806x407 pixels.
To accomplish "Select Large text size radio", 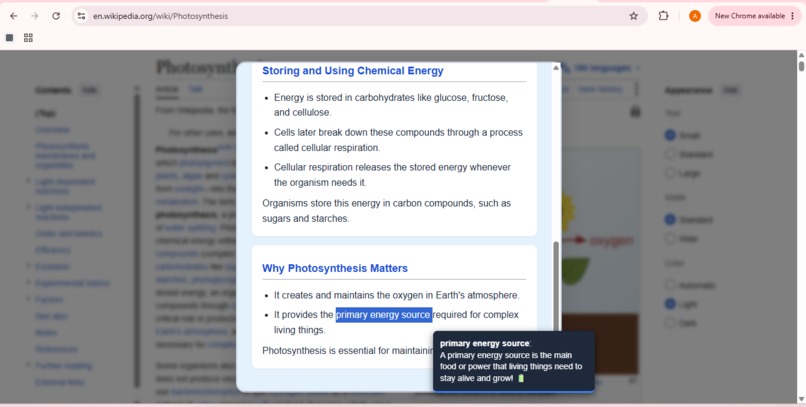I will [670, 173].
